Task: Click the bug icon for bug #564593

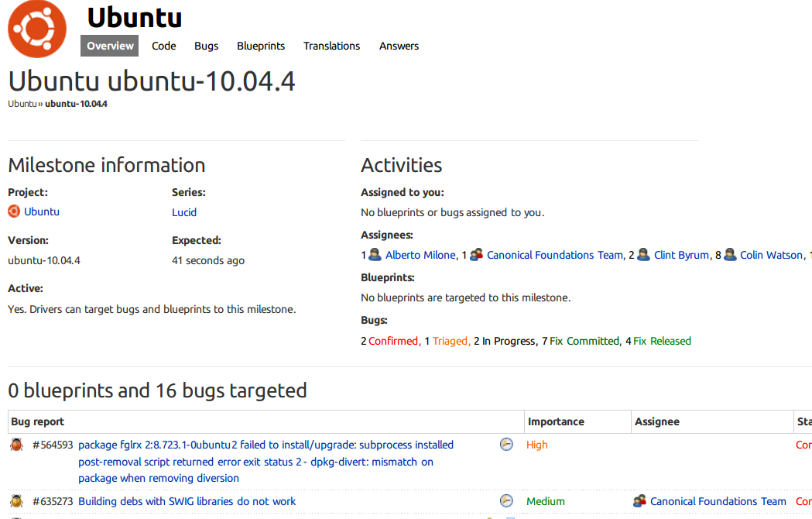Action: [16, 445]
